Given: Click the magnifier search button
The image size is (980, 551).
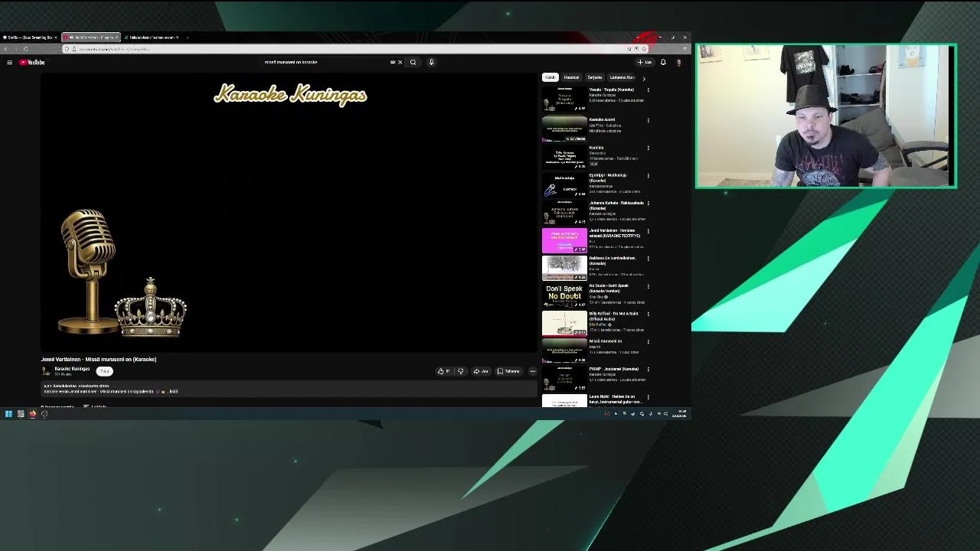Looking at the screenshot, I should (x=413, y=62).
